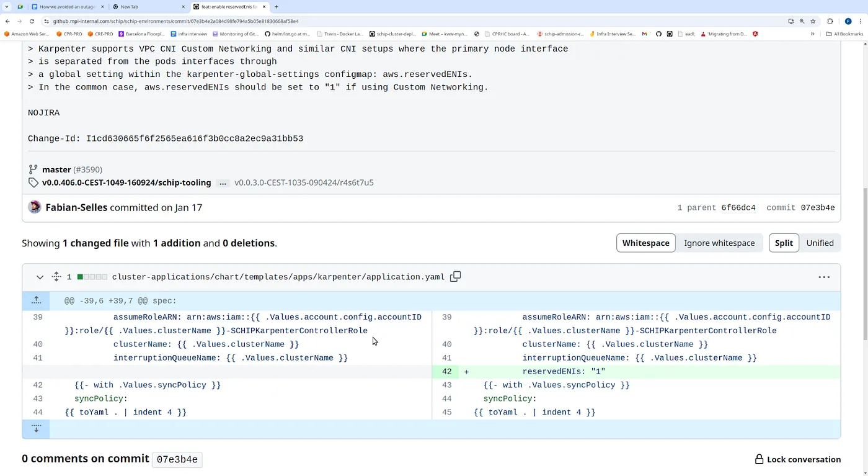Screen dimensions: 868x476
Task: Copy the application.yaml file path
Action: click(x=455, y=277)
